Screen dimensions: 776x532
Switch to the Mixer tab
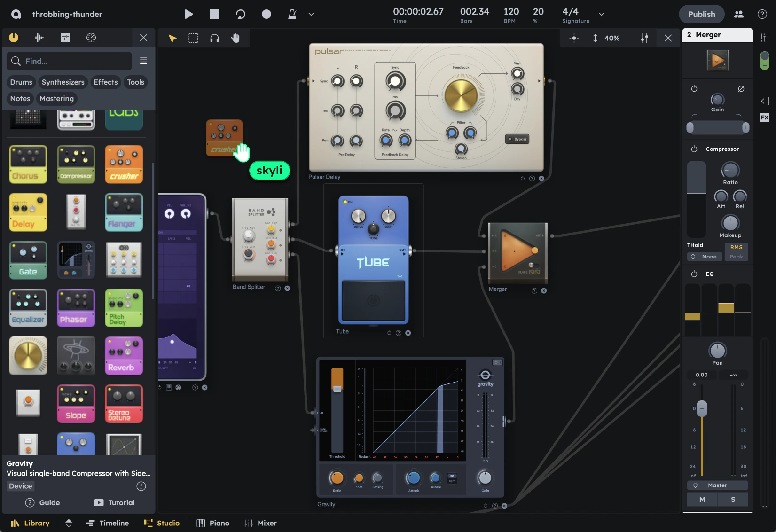(x=261, y=523)
